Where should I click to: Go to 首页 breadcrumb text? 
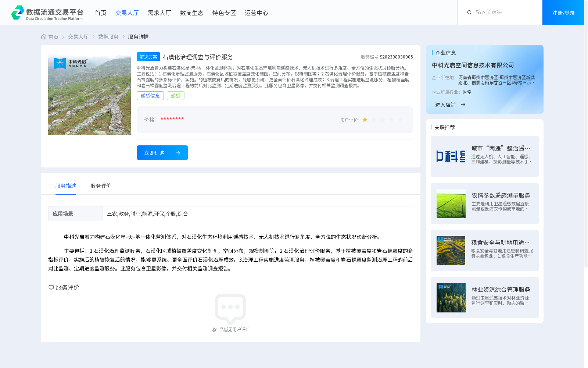pos(53,37)
